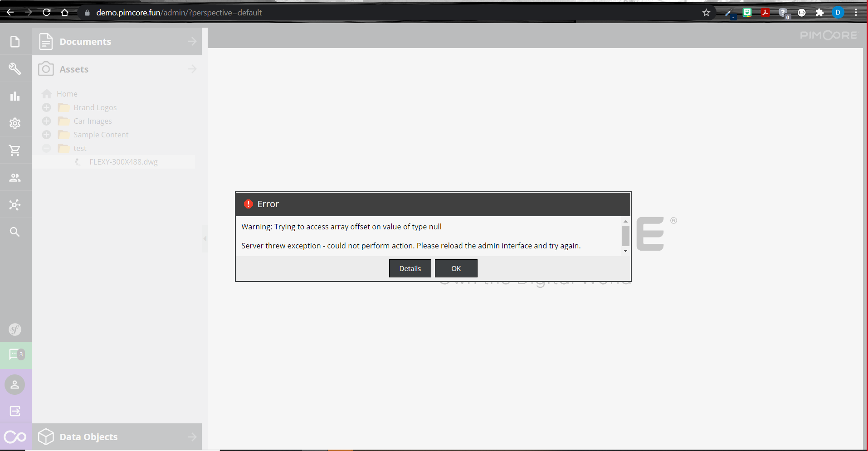
Task: Go back with the browser back arrow
Action: 10,12
